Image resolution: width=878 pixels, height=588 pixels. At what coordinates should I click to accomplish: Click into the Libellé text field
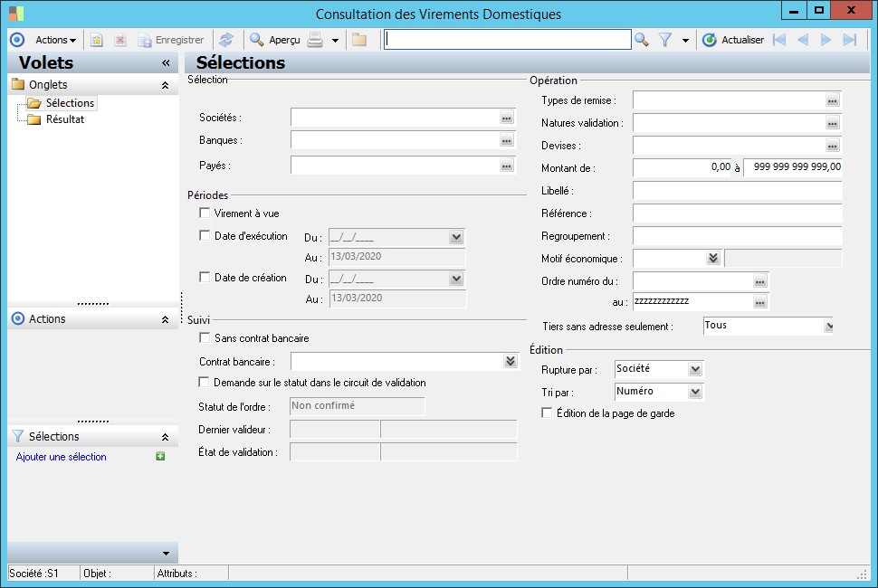coord(737,191)
